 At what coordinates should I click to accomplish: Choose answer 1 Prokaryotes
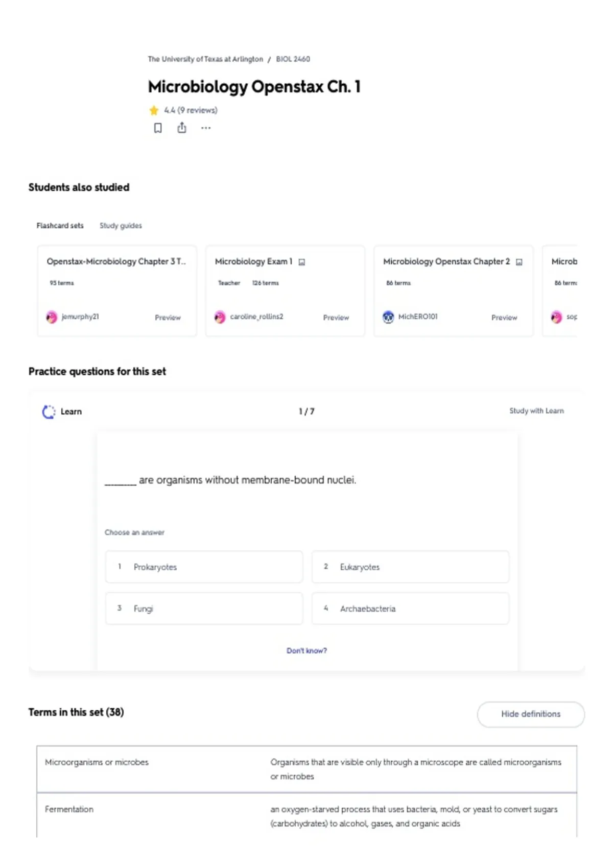click(204, 567)
